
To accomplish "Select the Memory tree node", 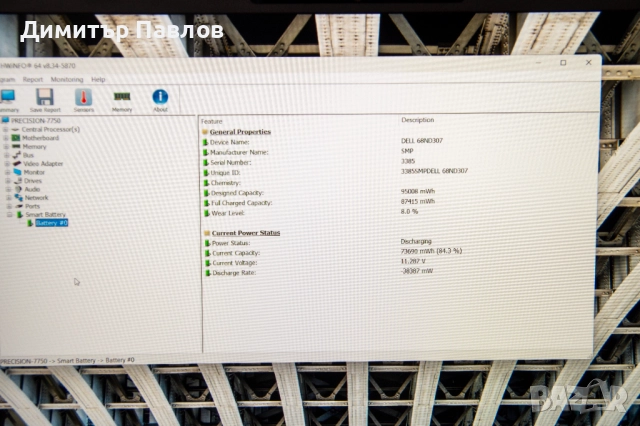I will (x=34, y=146).
